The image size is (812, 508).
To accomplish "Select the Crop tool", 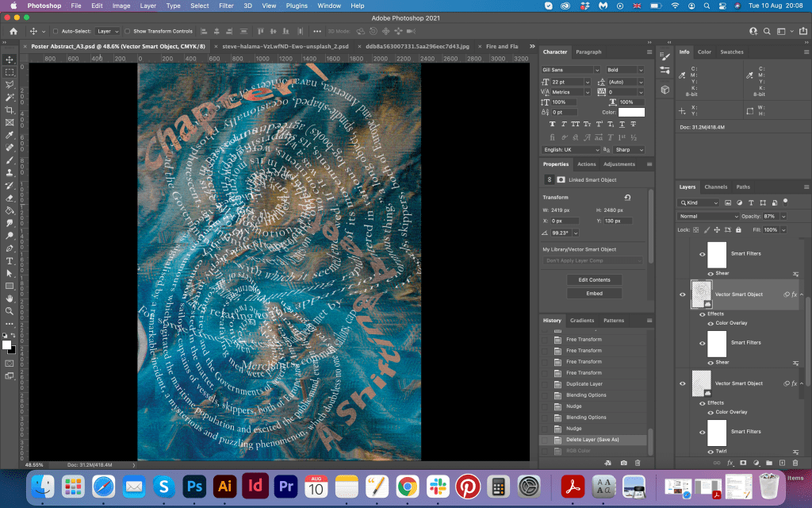I will tap(10, 110).
